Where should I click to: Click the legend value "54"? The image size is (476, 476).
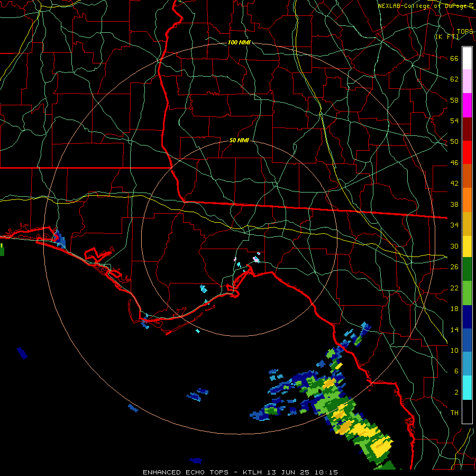pos(454,121)
